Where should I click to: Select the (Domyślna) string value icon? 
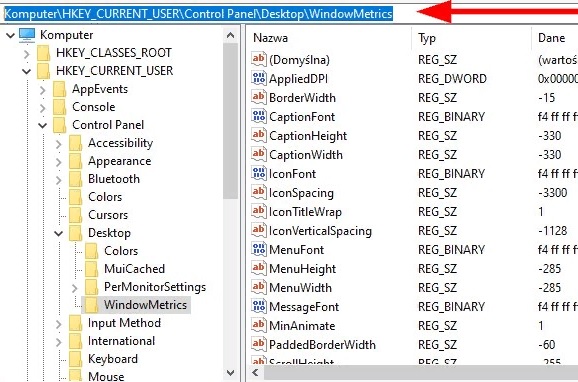tap(259, 59)
